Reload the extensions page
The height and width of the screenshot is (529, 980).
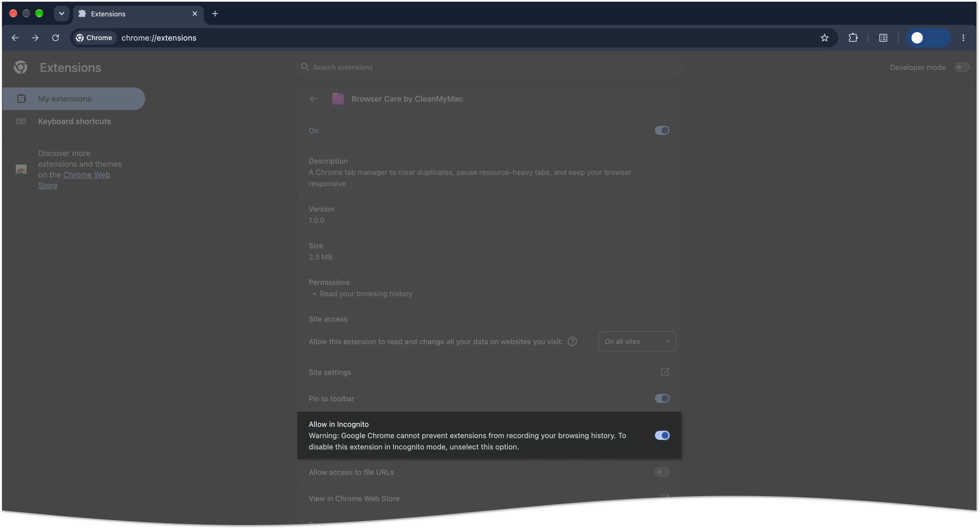56,38
